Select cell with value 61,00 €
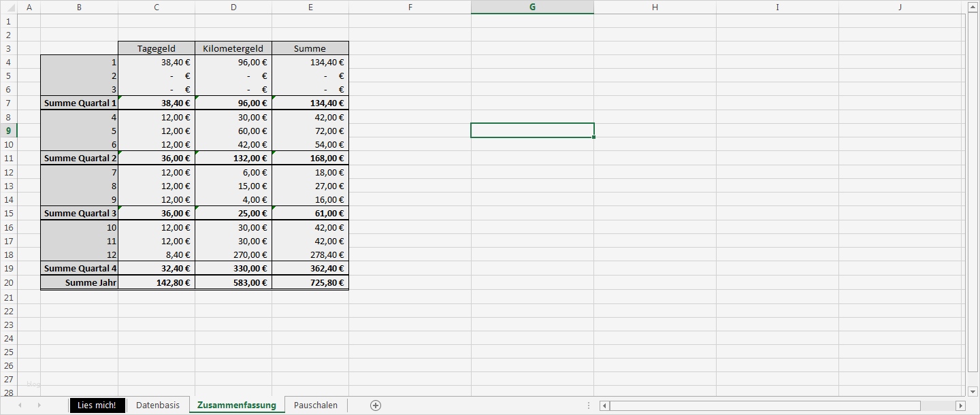 tap(310, 214)
